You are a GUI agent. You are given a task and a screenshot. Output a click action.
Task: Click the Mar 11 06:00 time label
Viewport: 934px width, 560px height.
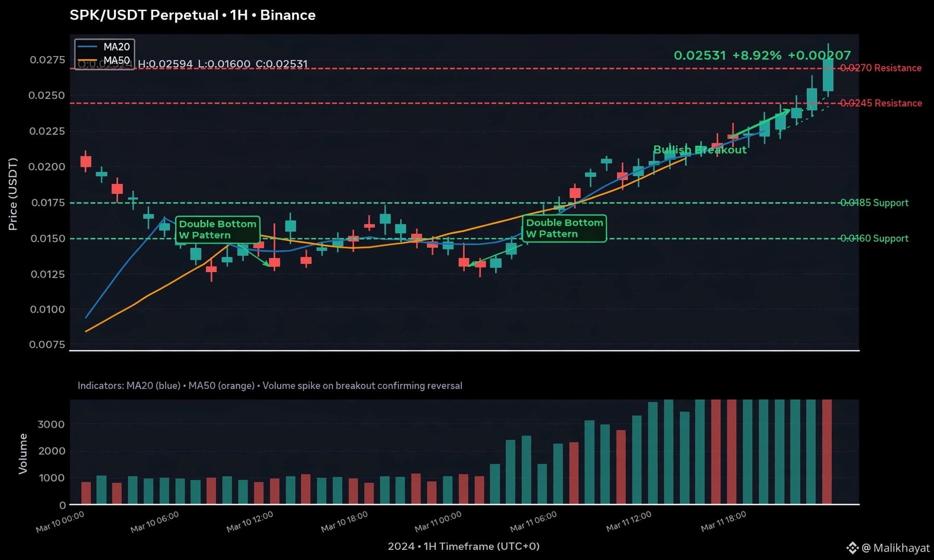[534, 522]
